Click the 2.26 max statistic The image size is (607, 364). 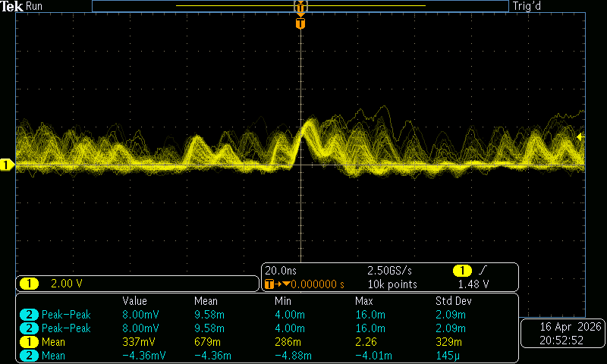[x=366, y=342]
